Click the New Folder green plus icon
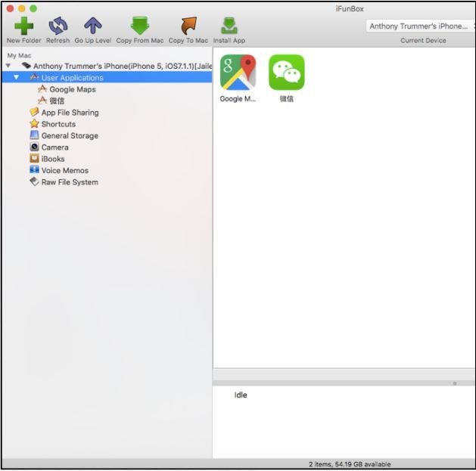Viewport: 476px width, 471px height. 23,26
